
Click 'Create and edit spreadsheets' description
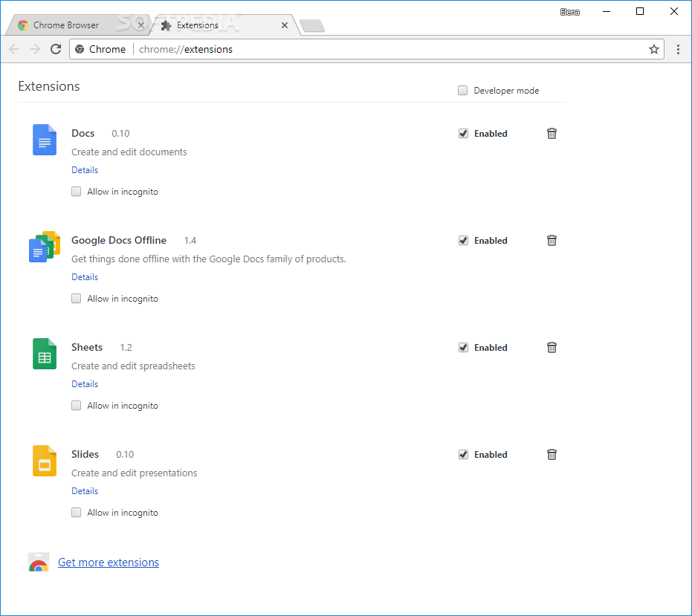(133, 366)
